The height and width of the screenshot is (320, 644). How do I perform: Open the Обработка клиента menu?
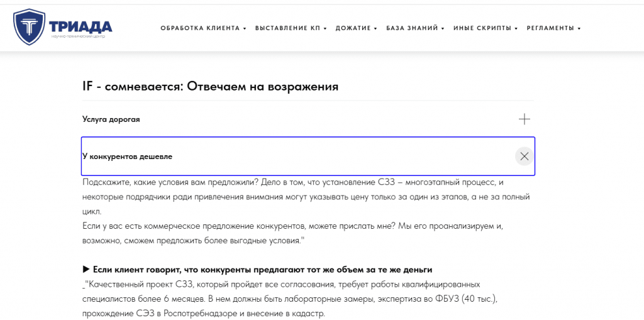coord(203,28)
